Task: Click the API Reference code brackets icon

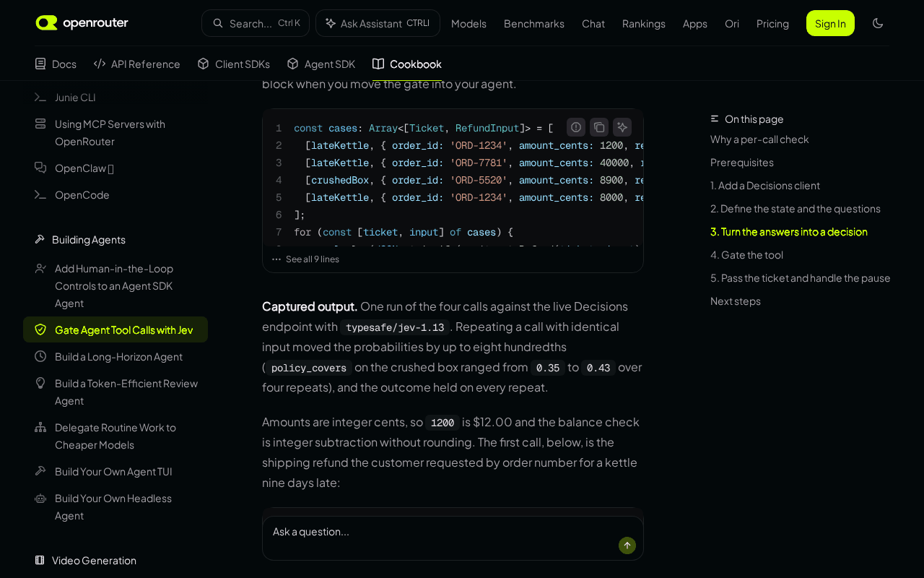Action: point(100,64)
